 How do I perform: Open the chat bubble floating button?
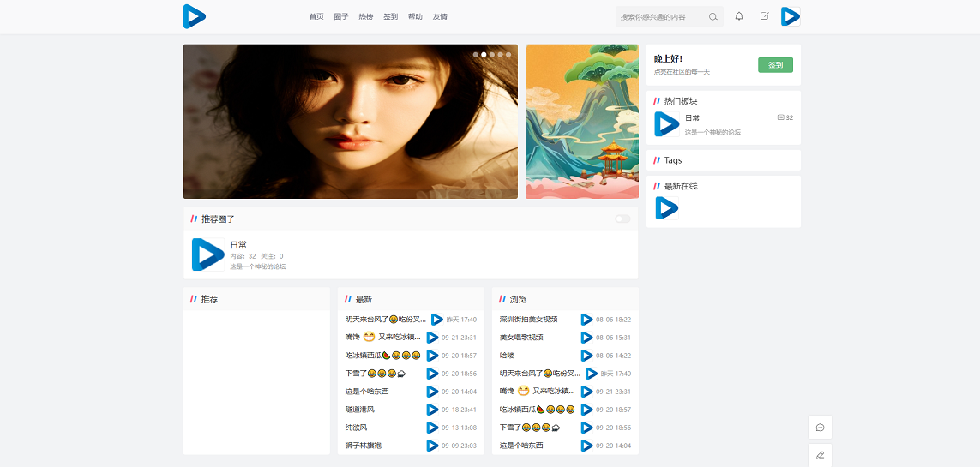[820, 427]
